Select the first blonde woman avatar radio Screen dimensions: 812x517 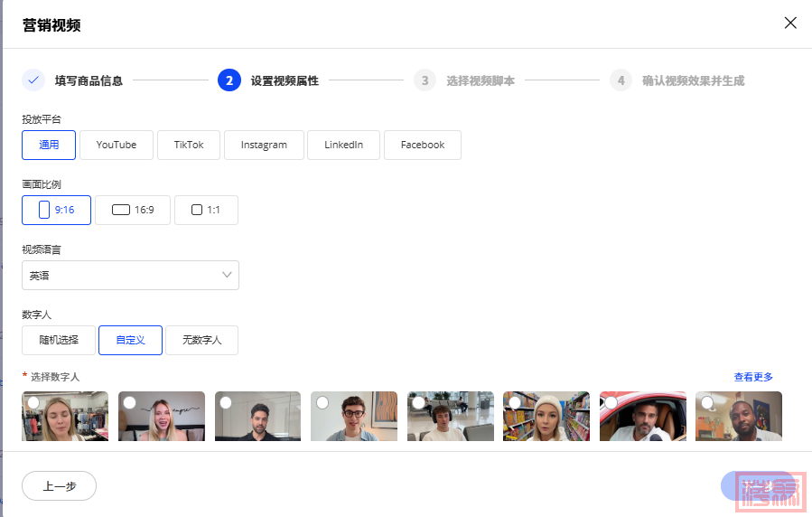click(33, 402)
